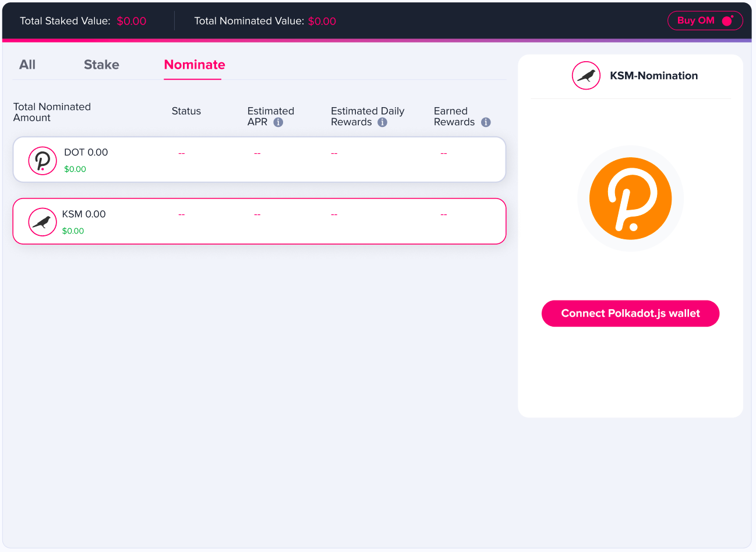Click the DOT row $0.00 value

point(75,169)
